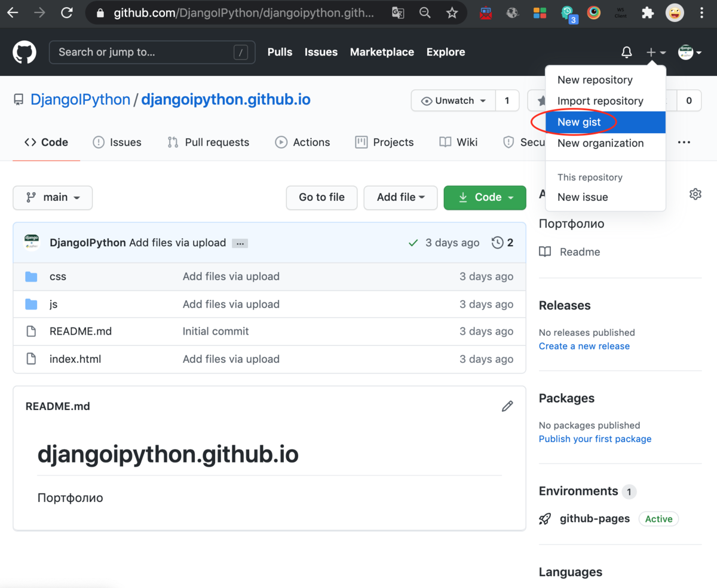This screenshot has height=588, width=717.
Task: Click the browser back arrow
Action: (x=12, y=13)
